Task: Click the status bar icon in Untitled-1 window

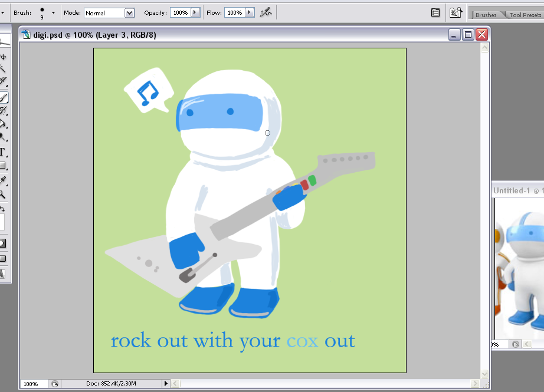Action: click(x=516, y=344)
